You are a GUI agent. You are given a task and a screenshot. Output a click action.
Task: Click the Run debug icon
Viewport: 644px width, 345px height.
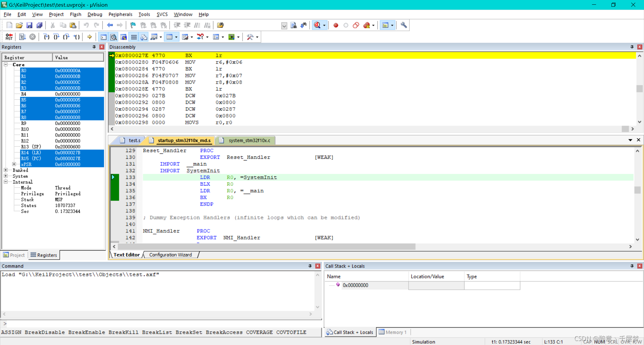click(22, 37)
